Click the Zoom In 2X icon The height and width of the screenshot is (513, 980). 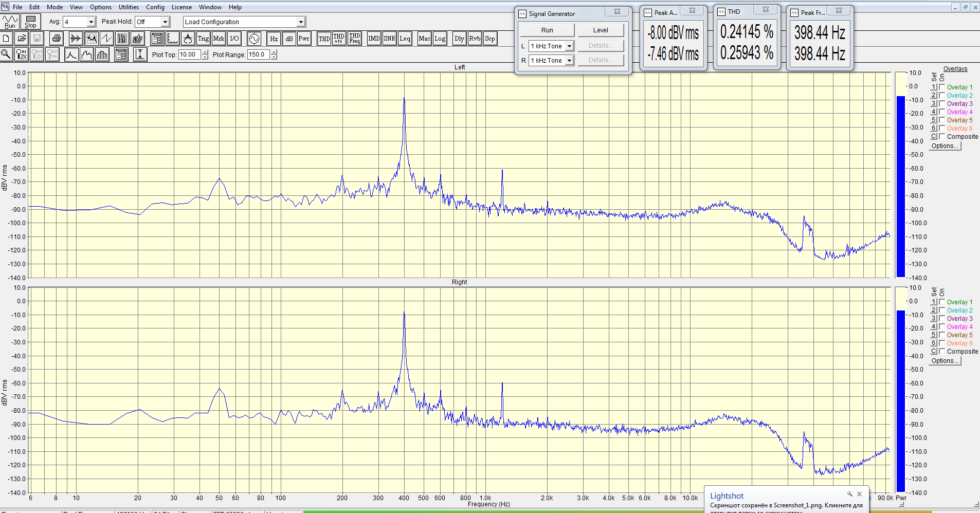[x=22, y=54]
